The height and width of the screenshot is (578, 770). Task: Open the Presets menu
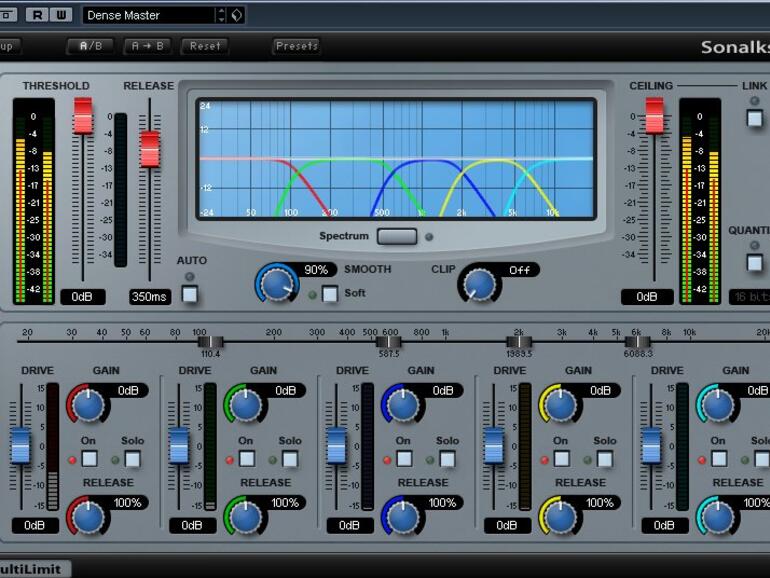pos(297,46)
